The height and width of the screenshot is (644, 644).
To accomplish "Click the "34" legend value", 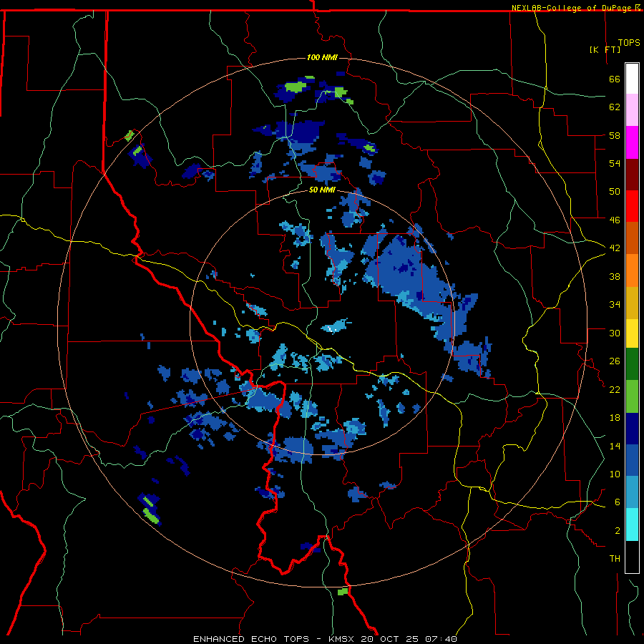I will (615, 305).
